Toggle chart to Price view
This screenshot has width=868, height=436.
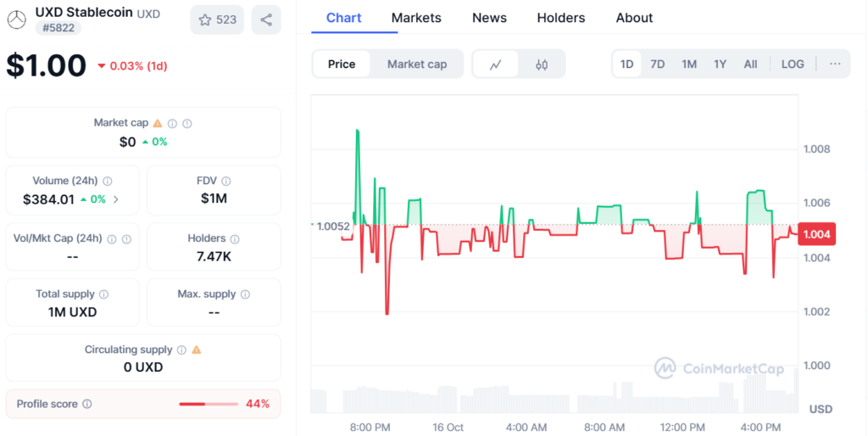(342, 64)
